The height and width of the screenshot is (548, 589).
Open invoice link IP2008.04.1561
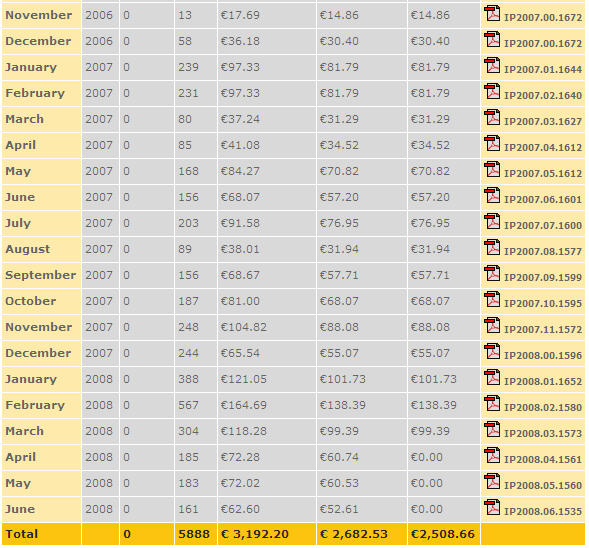[x=543, y=459]
